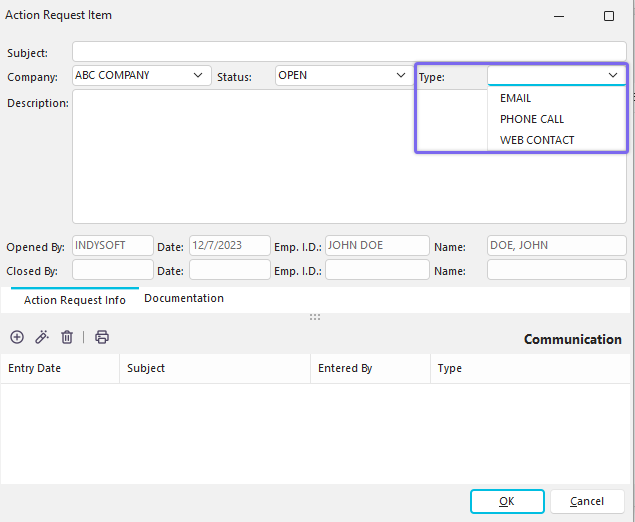This screenshot has width=635, height=522.
Task: Click the splitter grip dots above Communication
Action: point(315,317)
